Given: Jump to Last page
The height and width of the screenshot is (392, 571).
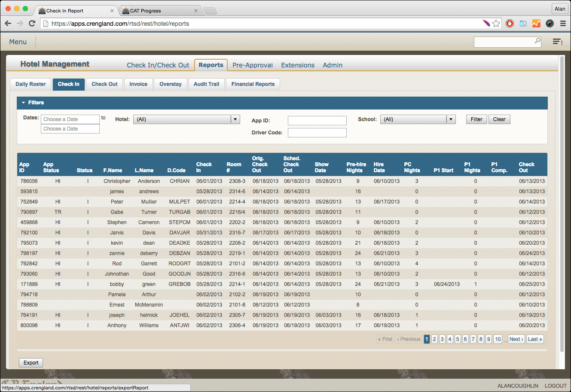Looking at the screenshot, I should [535, 339].
